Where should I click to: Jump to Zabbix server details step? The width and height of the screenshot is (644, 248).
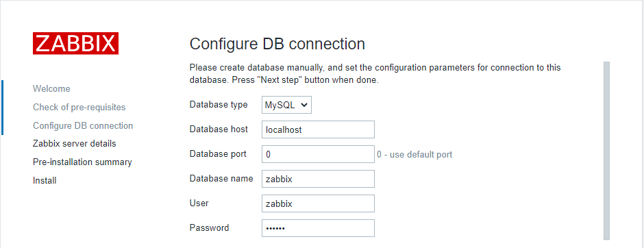75,144
